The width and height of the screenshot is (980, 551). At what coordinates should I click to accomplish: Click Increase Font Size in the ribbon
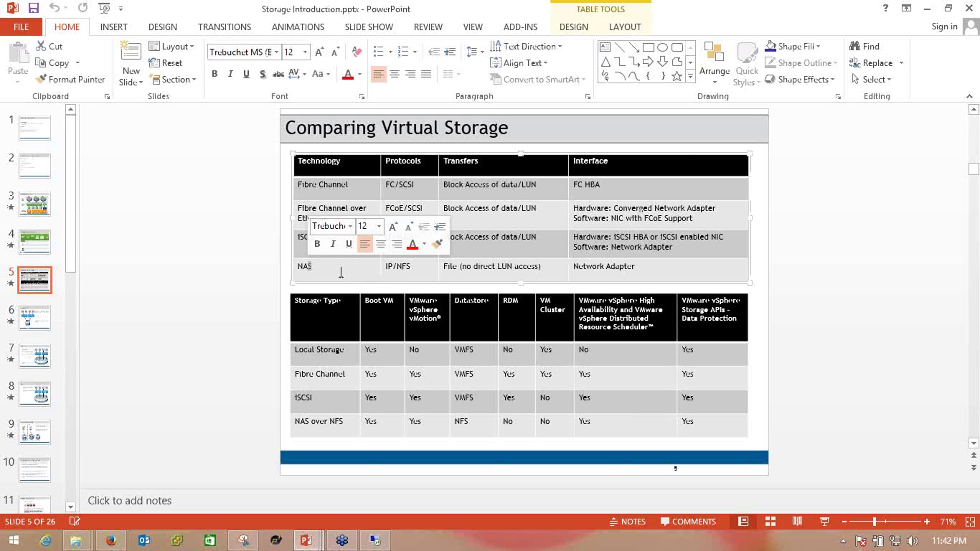tap(319, 52)
